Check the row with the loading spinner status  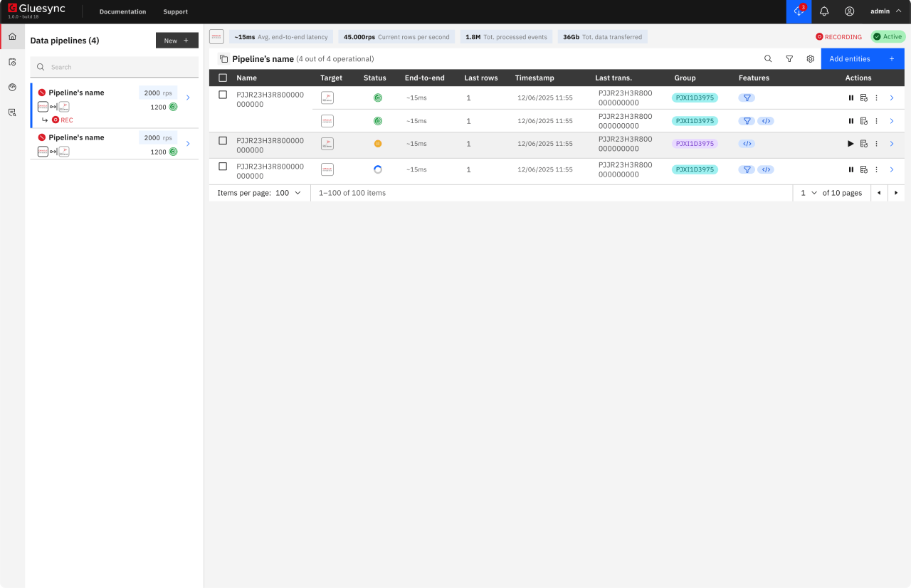coord(223,167)
